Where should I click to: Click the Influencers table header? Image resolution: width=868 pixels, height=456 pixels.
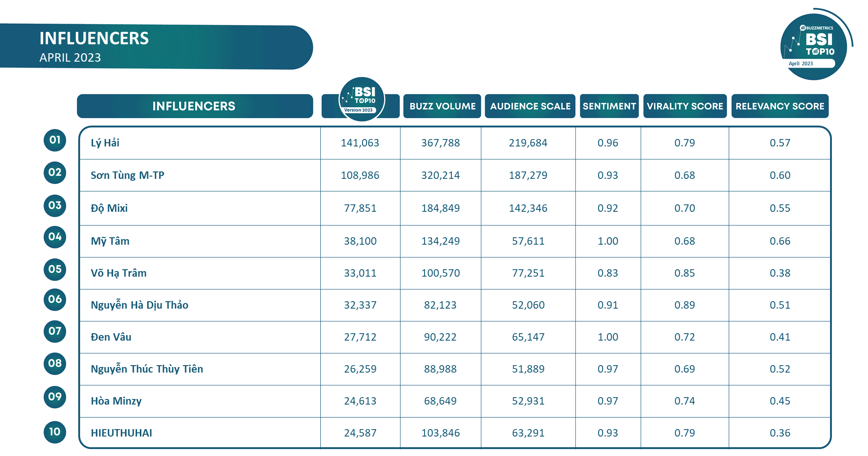click(194, 106)
